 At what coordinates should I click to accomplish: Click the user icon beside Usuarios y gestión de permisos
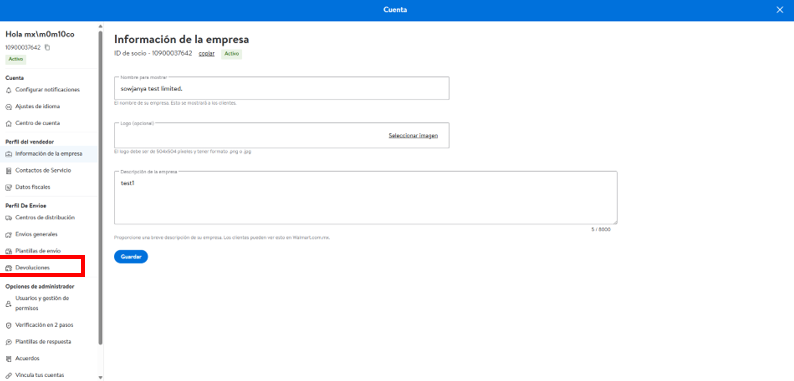click(8, 303)
